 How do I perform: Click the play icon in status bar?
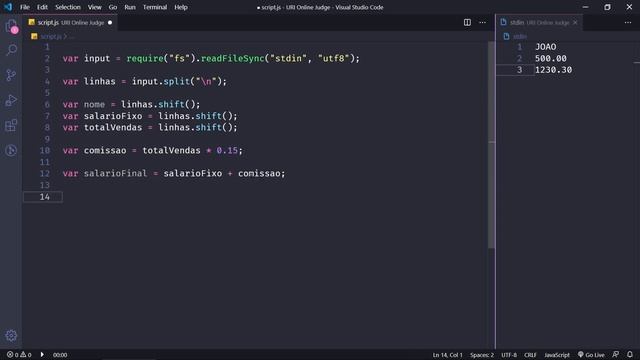[42, 355]
